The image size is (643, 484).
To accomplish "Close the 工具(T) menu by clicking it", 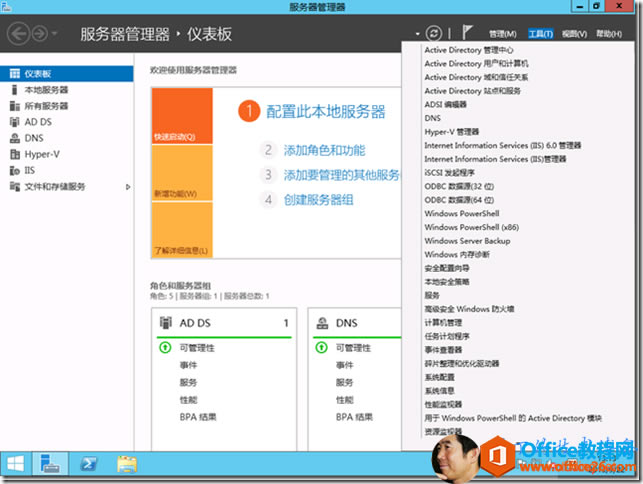I will pyautogui.click(x=540, y=34).
